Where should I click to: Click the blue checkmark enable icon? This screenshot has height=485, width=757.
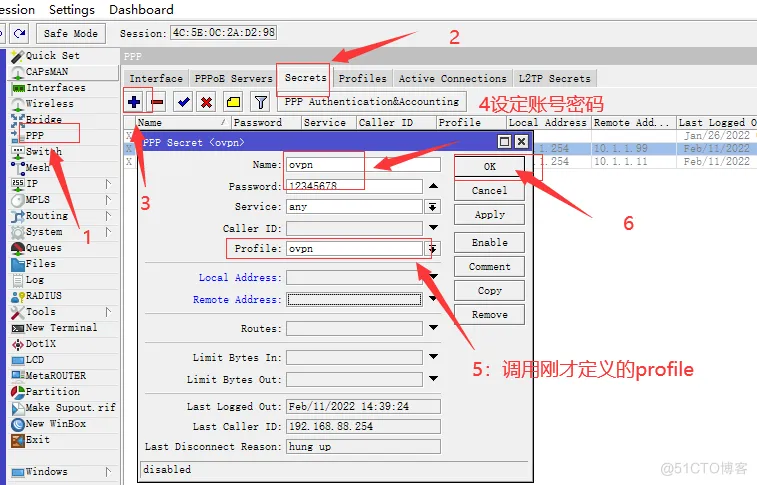click(183, 101)
